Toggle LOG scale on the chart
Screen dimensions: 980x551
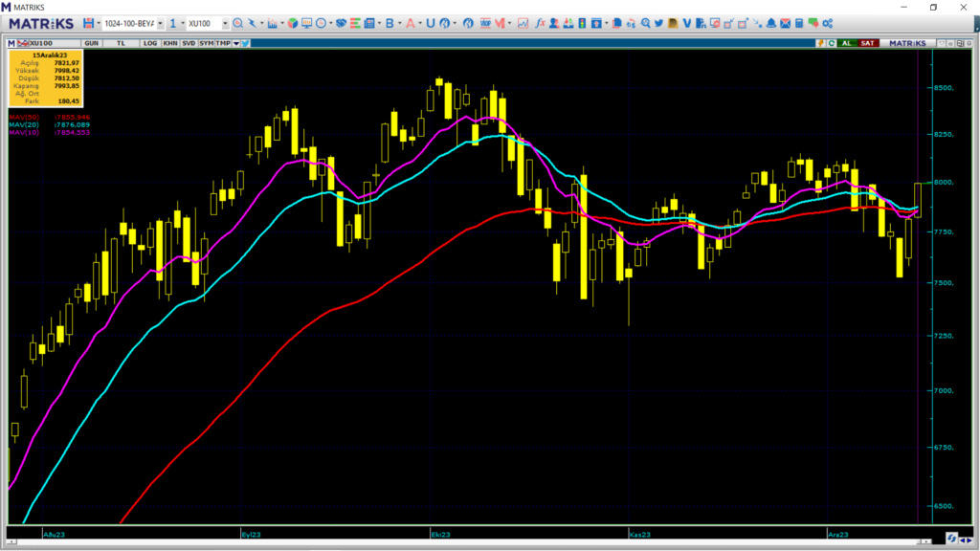click(x=150, y=43)
